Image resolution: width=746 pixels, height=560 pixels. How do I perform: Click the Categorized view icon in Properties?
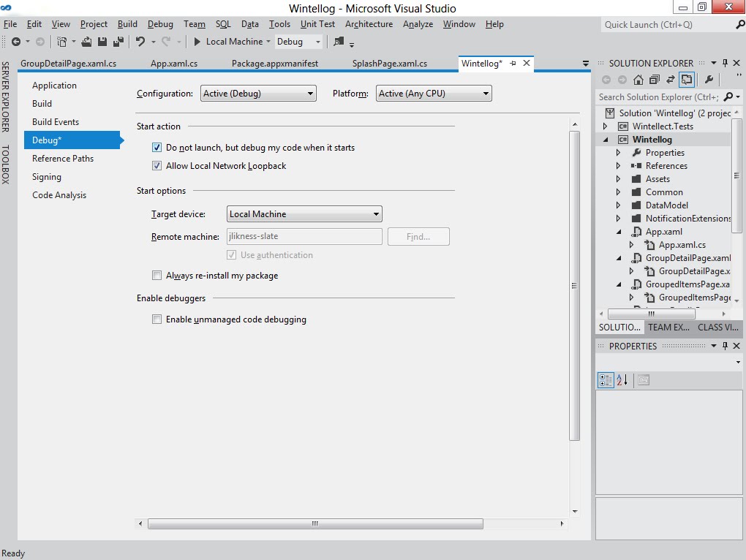click(606, 380)
